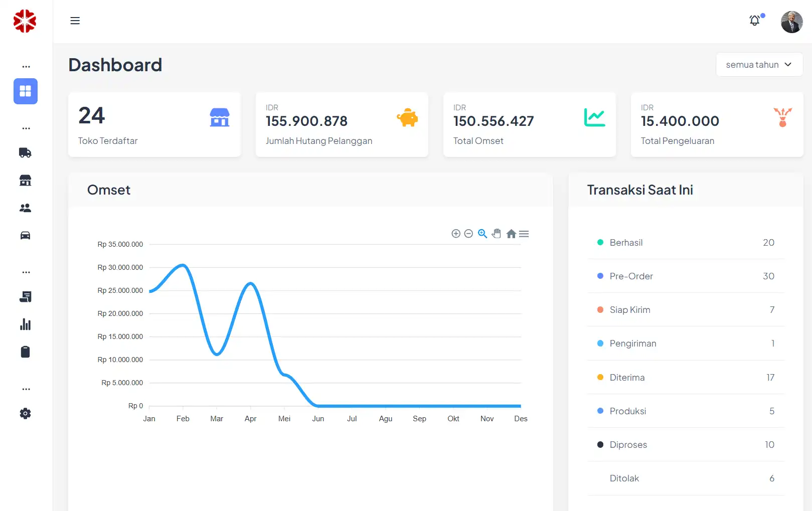Open the store management sidebar icon

tap(25, 180)
